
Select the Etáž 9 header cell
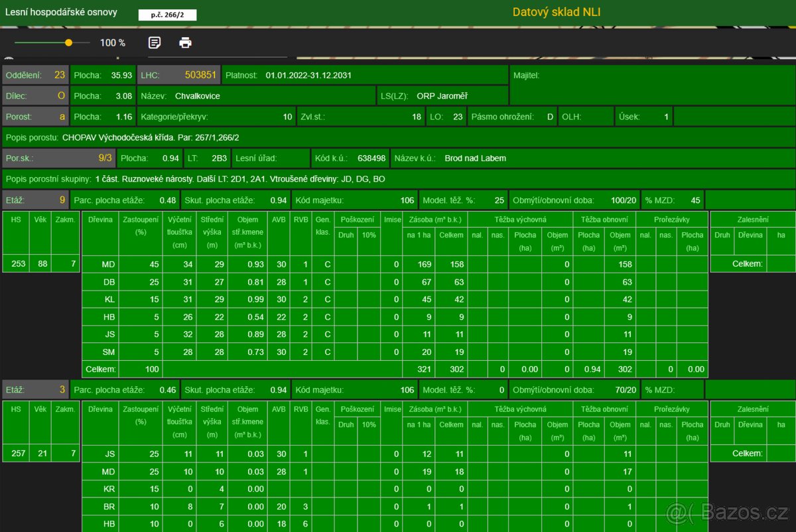coord(35,200)
